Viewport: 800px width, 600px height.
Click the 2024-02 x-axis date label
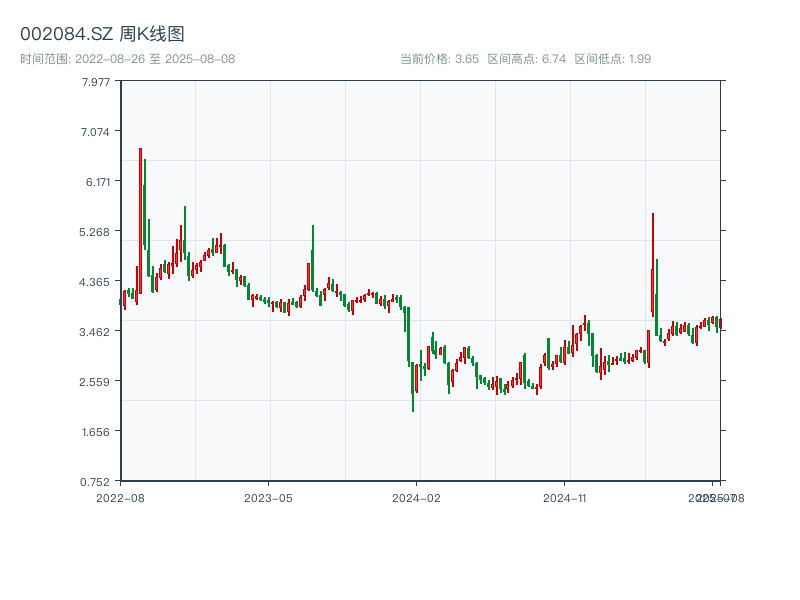click(417, 497)
